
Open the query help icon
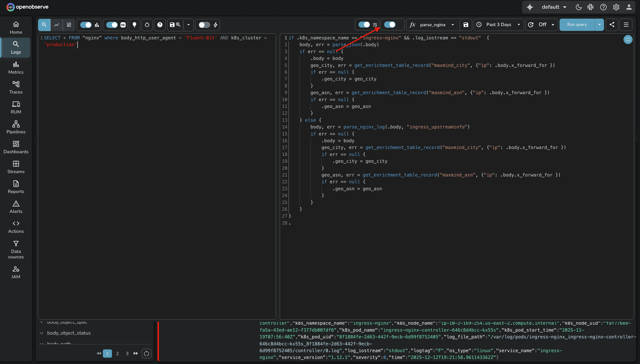[x=160, y=25]
